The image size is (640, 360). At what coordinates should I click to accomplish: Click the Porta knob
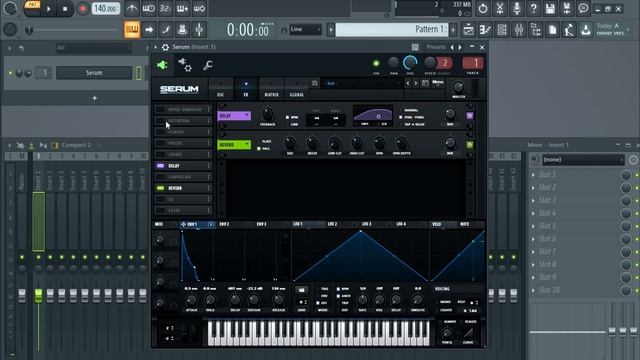(x=447, y=333)
